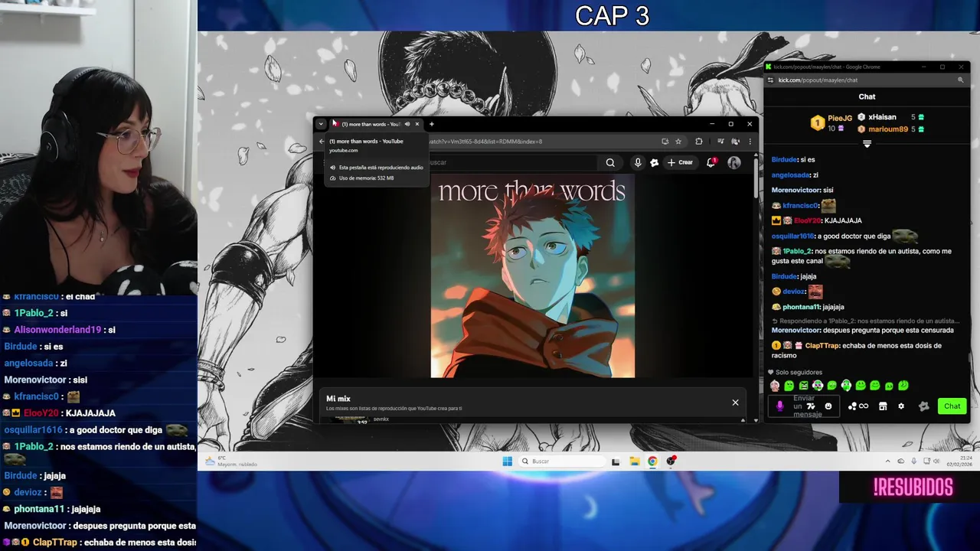Open Windows Start menu
Viewport: 980px width, 551px height.
pyautogui.click(x=507, y=461)
